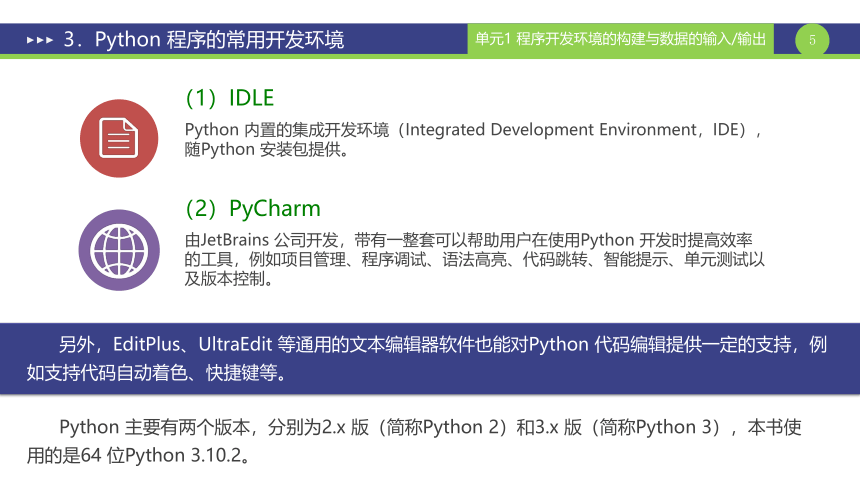
Task: Select the slide title "3. Python 程序的常用开发环境"
Action: click(x=204, y=40)
